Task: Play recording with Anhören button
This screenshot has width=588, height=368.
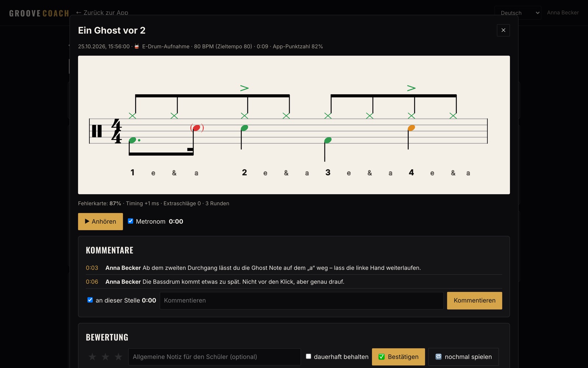Action: 100,222
